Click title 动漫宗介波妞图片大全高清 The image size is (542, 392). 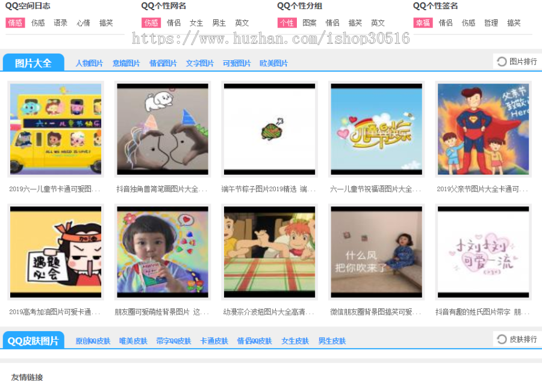(x=269, y=312)
